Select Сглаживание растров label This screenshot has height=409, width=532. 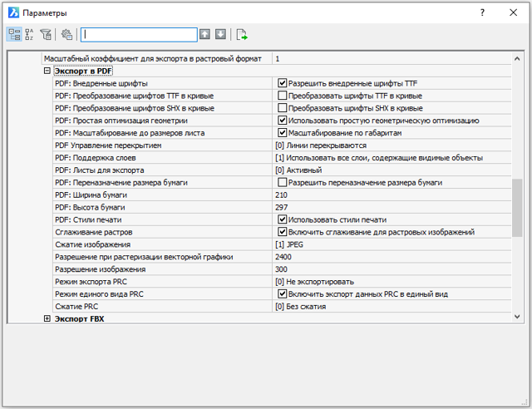point(94,232)
